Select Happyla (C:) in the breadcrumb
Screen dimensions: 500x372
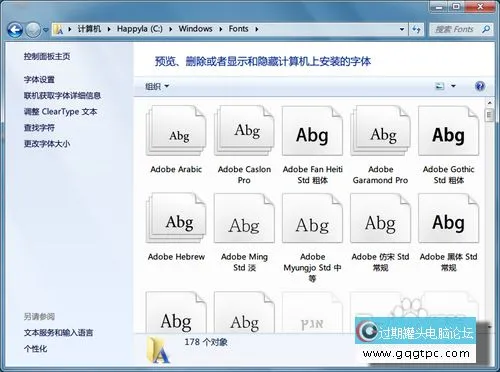pyautogui.click(x=140, y=29)
